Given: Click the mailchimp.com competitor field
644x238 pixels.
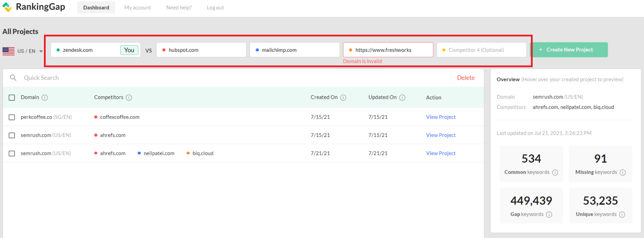Looking at the screenshot, I should [295, 50].
